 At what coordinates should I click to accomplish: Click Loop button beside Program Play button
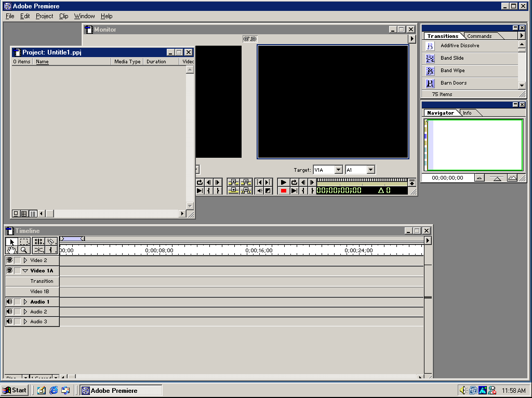(x=294, y=182)
